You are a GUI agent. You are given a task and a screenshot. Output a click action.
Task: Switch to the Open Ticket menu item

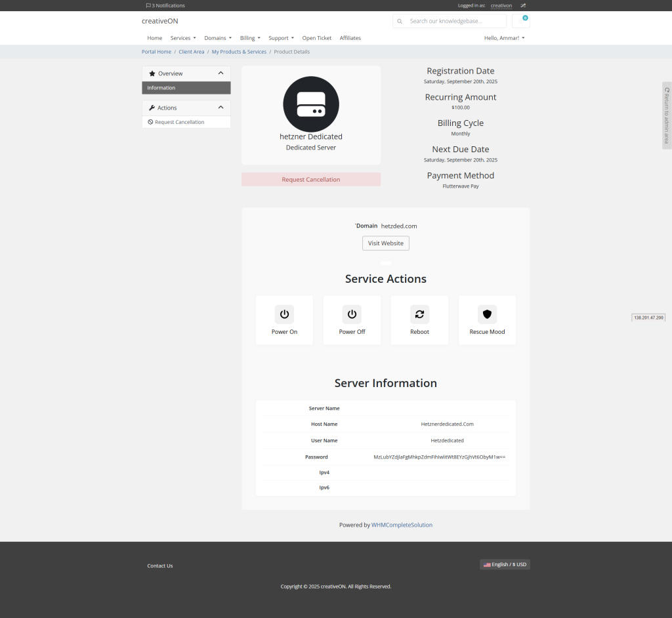(317, 37)
